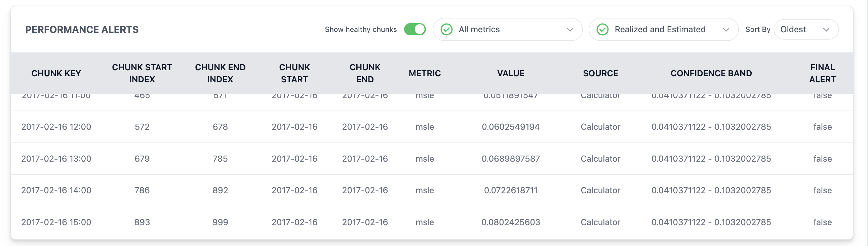Click the CHUNK START column header
The width and height of the screenshot is (868, 246).
pyautogui.click(x=294, y=73)
